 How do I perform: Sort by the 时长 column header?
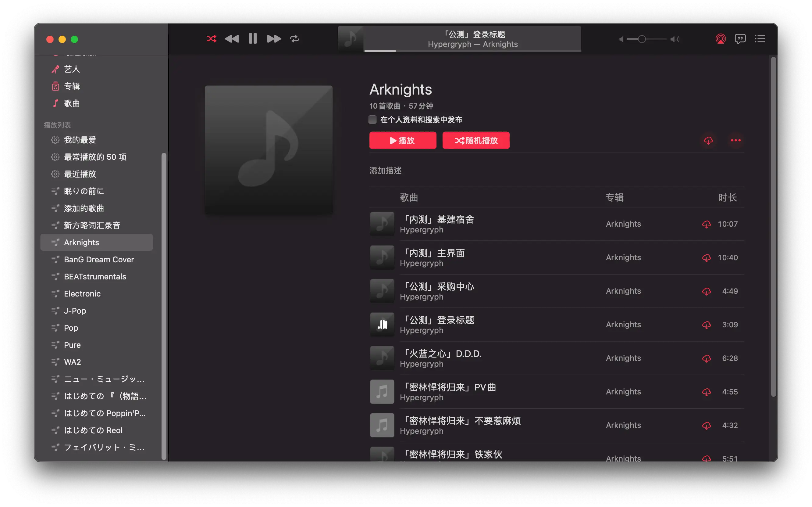pyautogui.click(x=727, y=197)
